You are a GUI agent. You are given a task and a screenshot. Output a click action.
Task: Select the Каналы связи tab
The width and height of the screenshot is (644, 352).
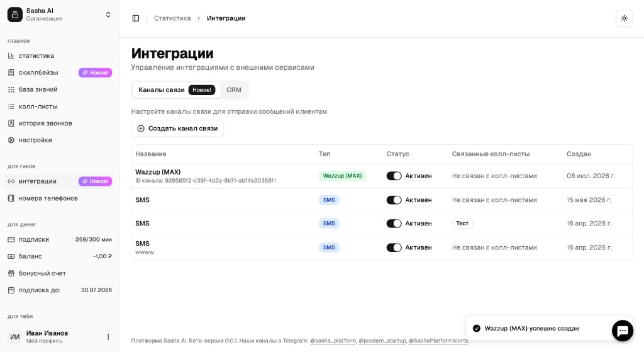pos(177,89)
